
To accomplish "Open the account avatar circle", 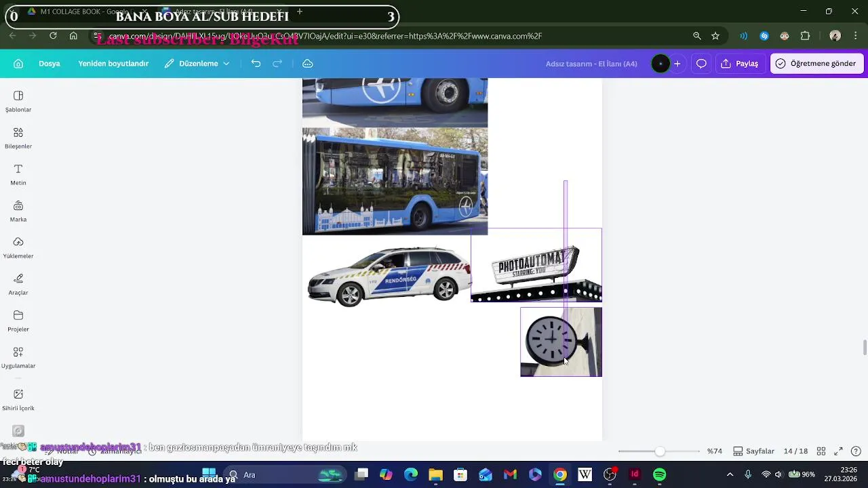I will click(x=660, y=64).
